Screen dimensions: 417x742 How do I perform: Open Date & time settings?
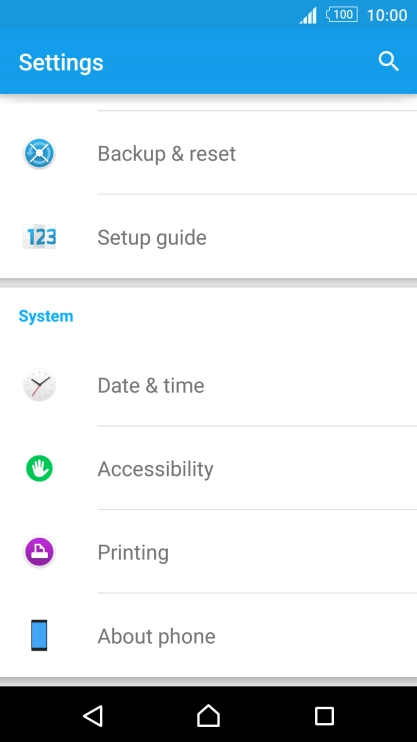(208, 385)
